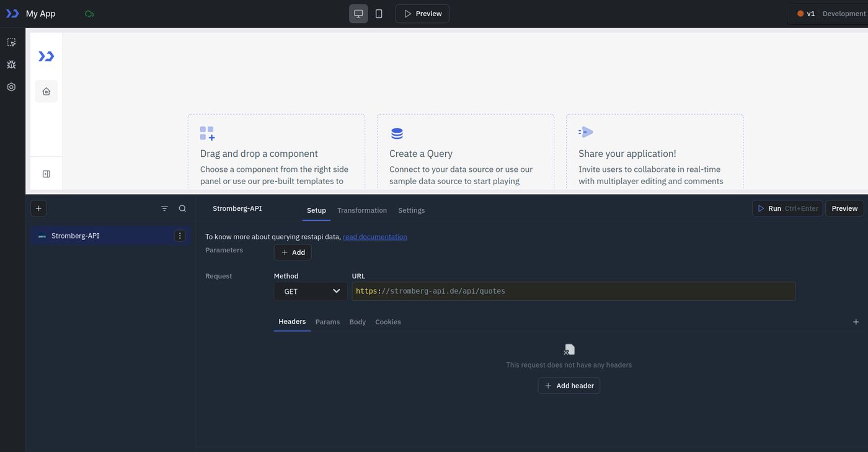
Task: Open the Params tab
Action: coord(327,322)
